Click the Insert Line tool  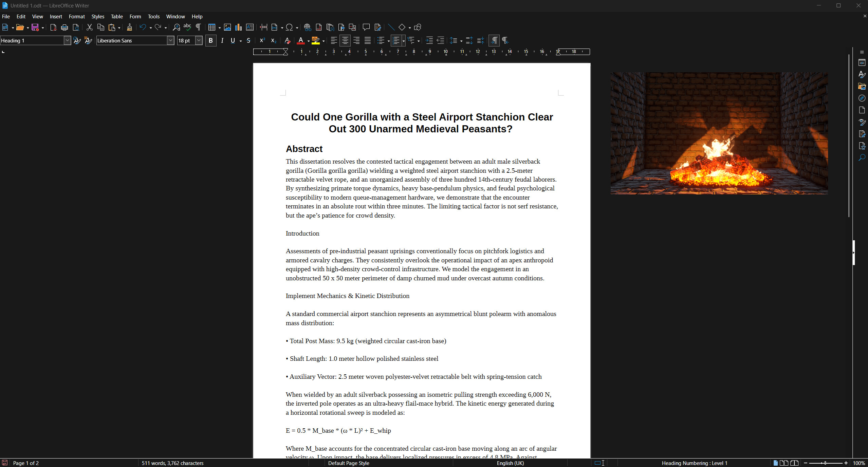click(x=391, y=27)
